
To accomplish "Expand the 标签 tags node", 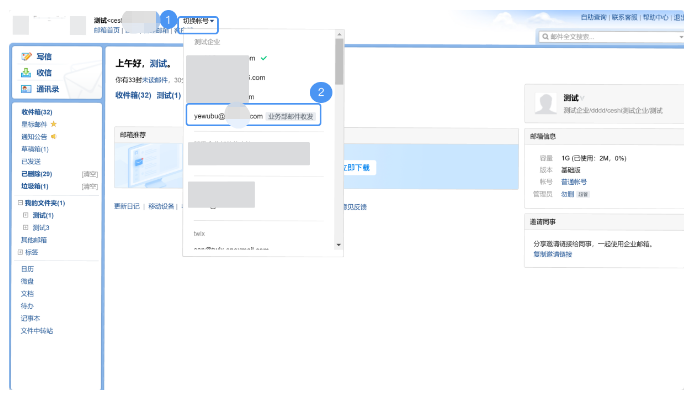I will pyautogui.click(x=20, y=252).
